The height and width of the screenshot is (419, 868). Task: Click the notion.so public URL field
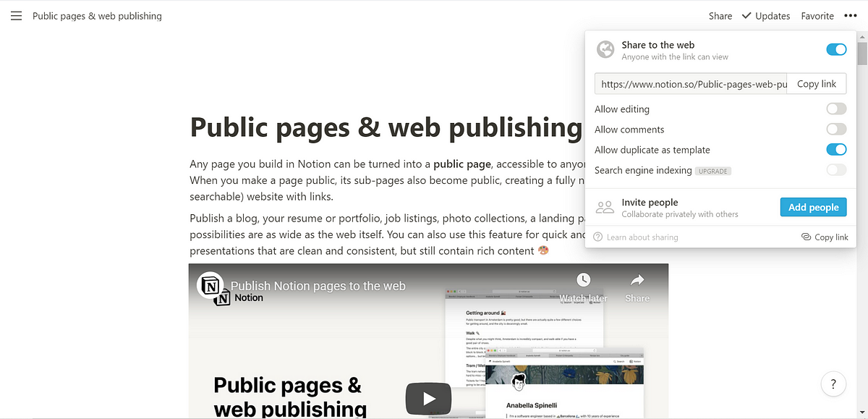691,84
